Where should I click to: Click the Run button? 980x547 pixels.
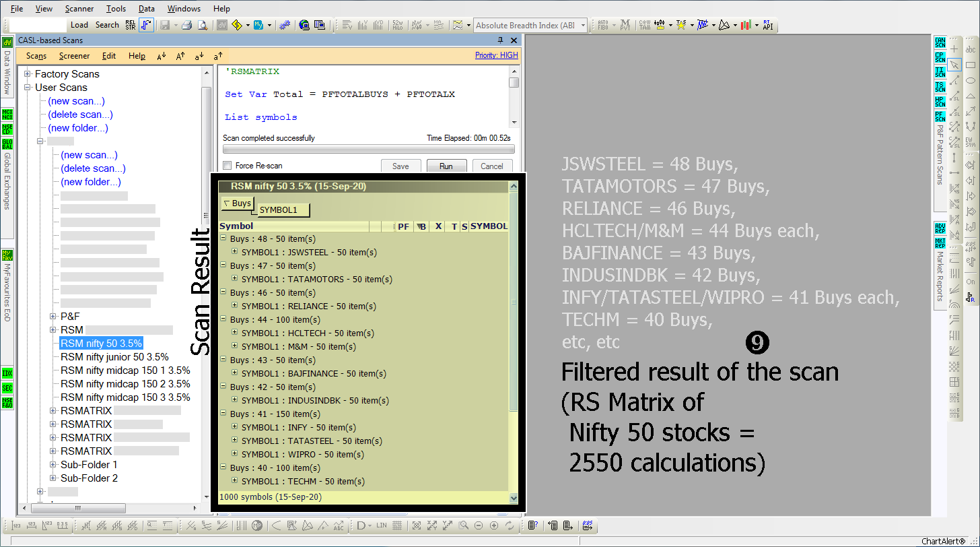coord(446,166)
